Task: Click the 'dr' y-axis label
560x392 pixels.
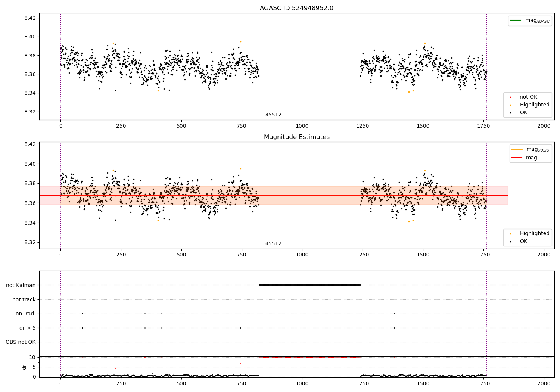Action: pos(24,367)
